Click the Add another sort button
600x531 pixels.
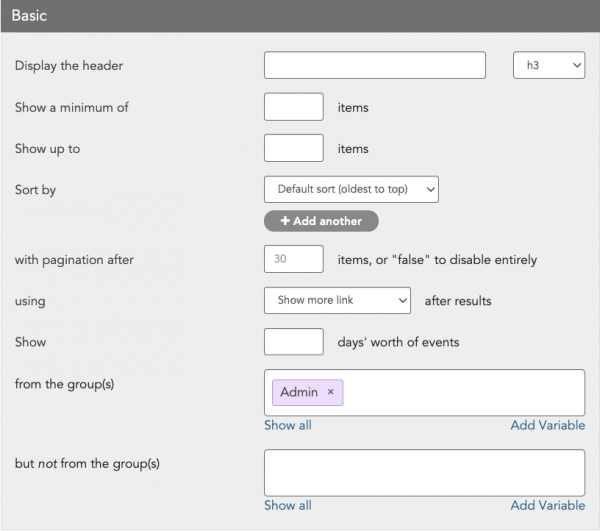[x=321, y=221]
